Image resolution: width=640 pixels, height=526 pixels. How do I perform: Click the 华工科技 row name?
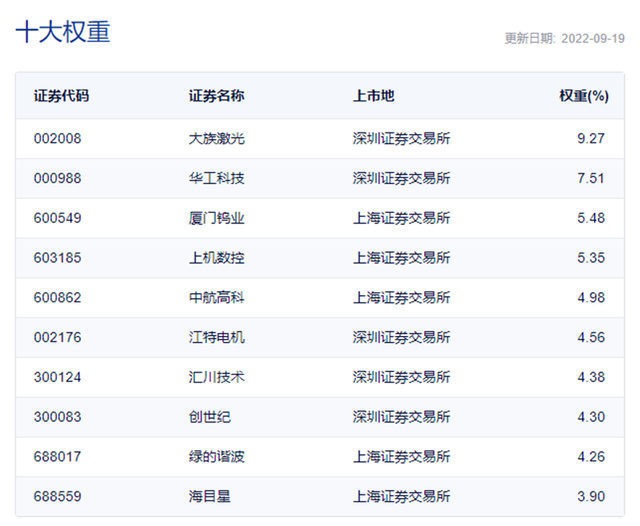click(216, 178)
